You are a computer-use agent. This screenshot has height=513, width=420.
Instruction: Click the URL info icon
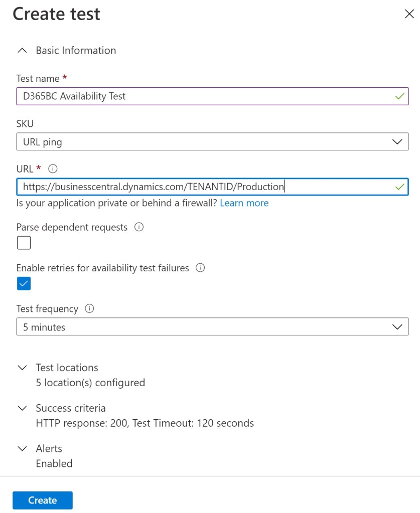53,168
